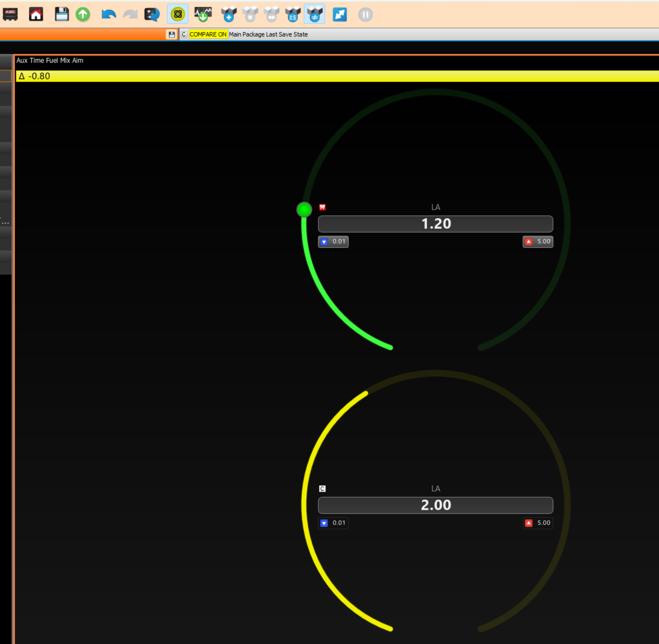Click the green upload arrow icon
The width and height of the screenshot is (659, 644).
pyautogui.click(x=83, y=14)
